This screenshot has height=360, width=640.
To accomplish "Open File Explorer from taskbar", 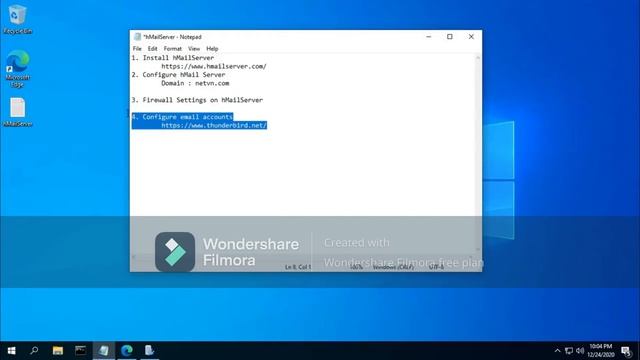I will [x=58, y=351].
